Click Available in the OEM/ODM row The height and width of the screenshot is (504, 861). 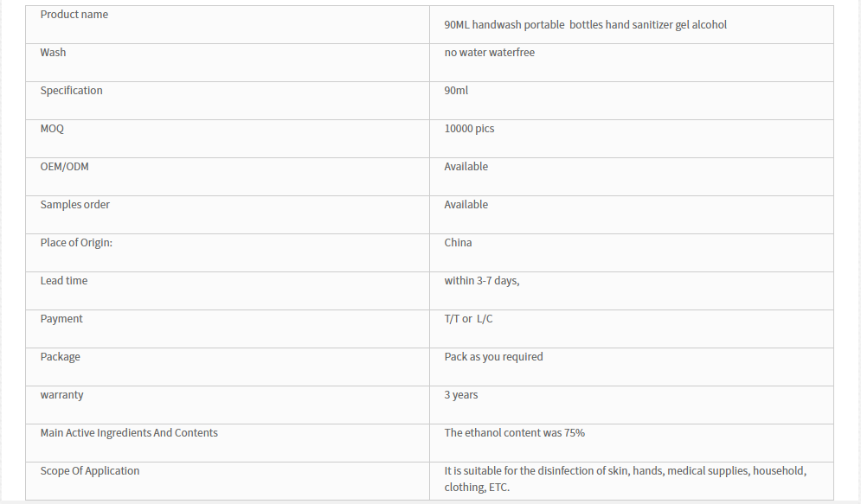coord(466,167)
